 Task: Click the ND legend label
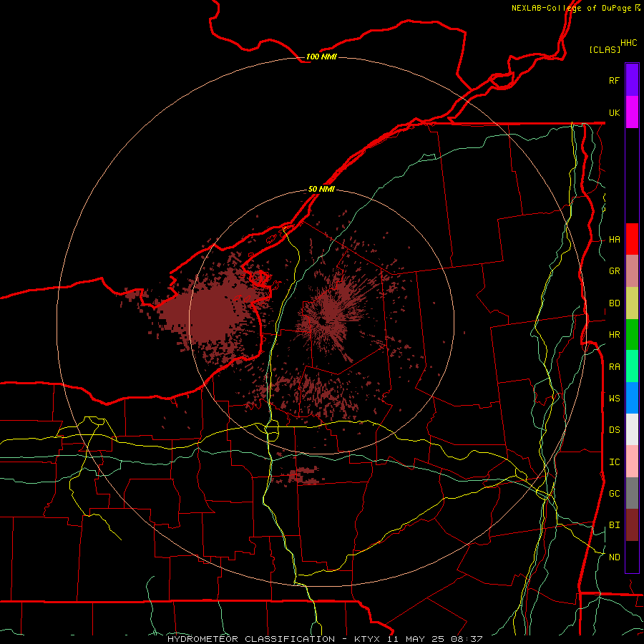coord(614,557)
